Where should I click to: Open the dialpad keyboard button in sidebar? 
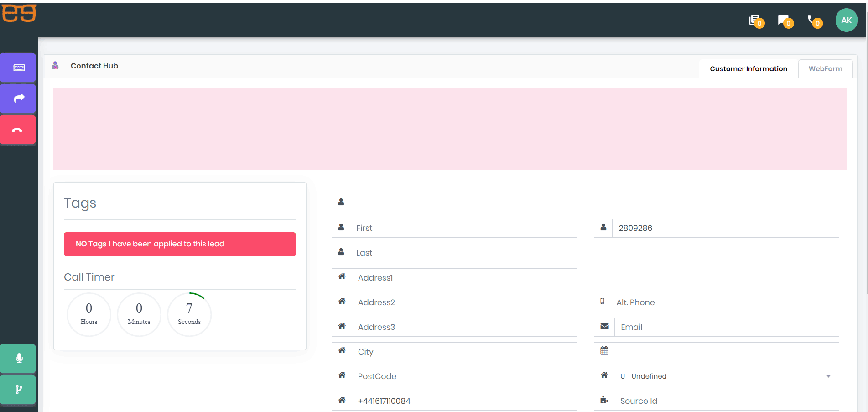[18, 68]
